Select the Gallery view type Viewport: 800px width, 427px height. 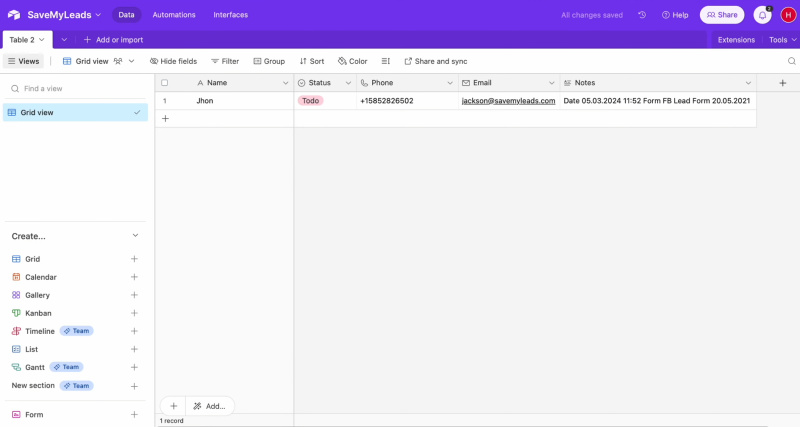point(37,295)
